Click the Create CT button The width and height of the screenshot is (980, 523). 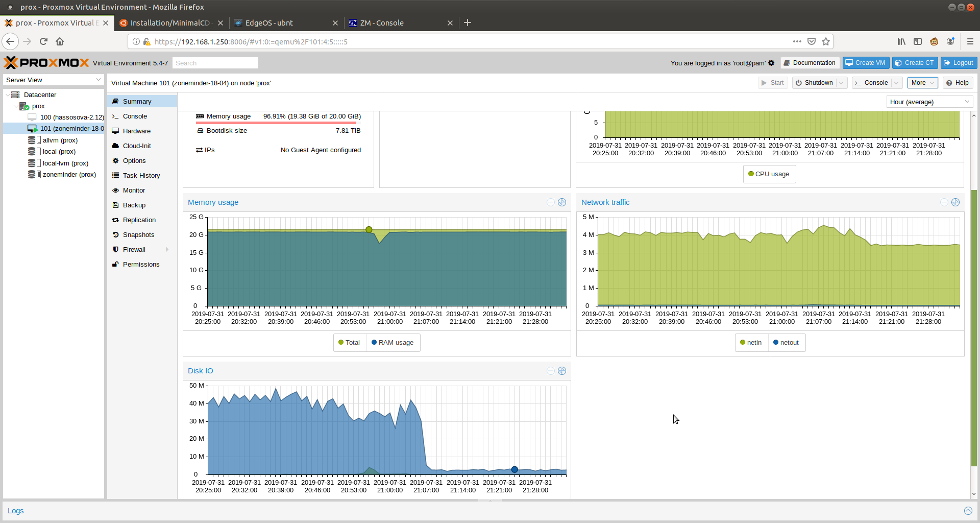[x=915, y=63]
